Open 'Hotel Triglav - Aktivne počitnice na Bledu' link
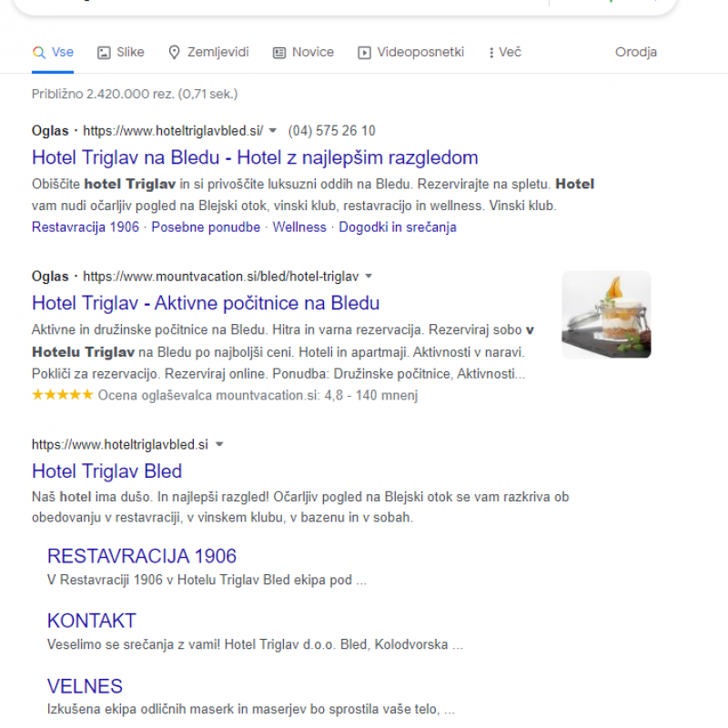This screenshot has width=728, height=728. 206,303
